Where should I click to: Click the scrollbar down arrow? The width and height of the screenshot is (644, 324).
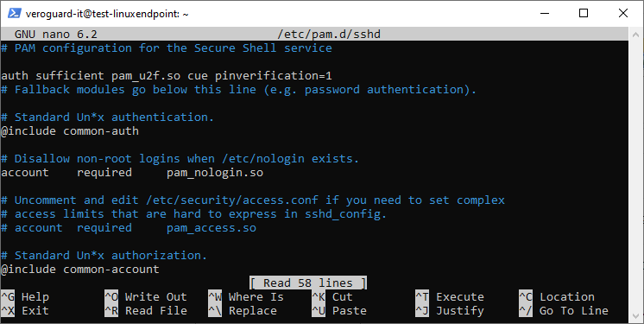(x=635, y=317)
